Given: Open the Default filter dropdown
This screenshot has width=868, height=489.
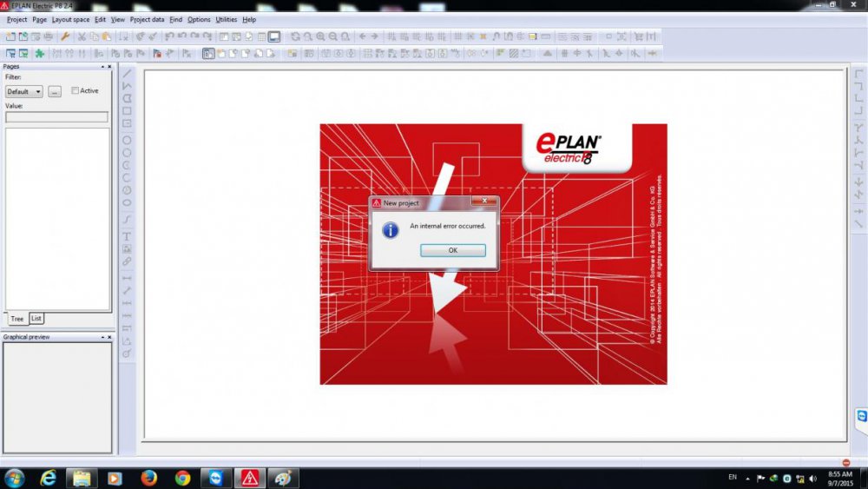Looking at the screenshot, I should [24, 91].
